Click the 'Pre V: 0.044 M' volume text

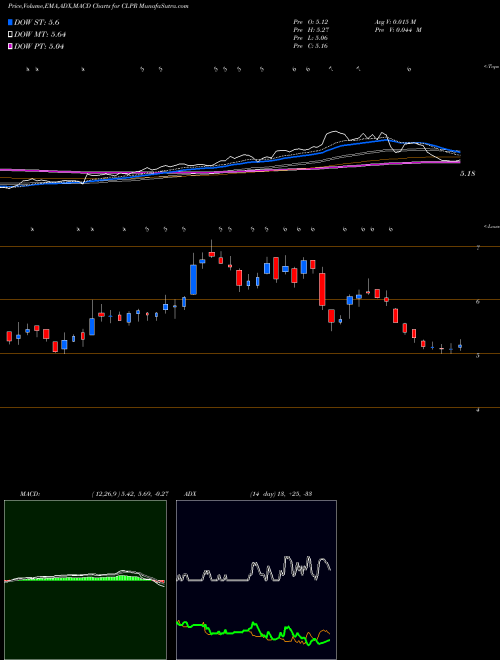[398, 30]
